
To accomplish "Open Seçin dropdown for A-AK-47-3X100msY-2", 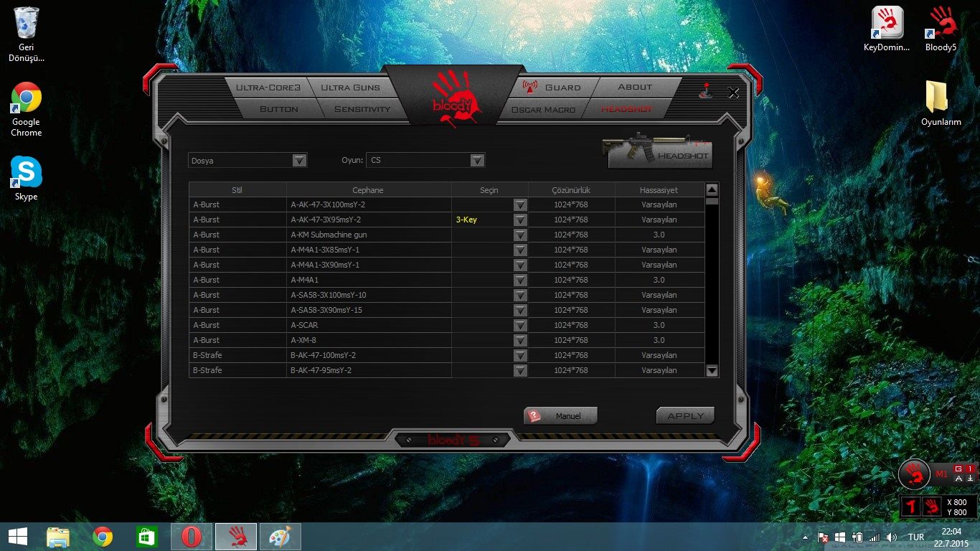I will pos(520,205).
